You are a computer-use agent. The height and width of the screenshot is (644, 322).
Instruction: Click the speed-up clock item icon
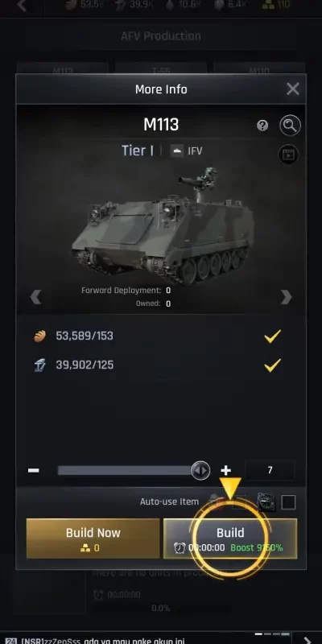[266, 502]
